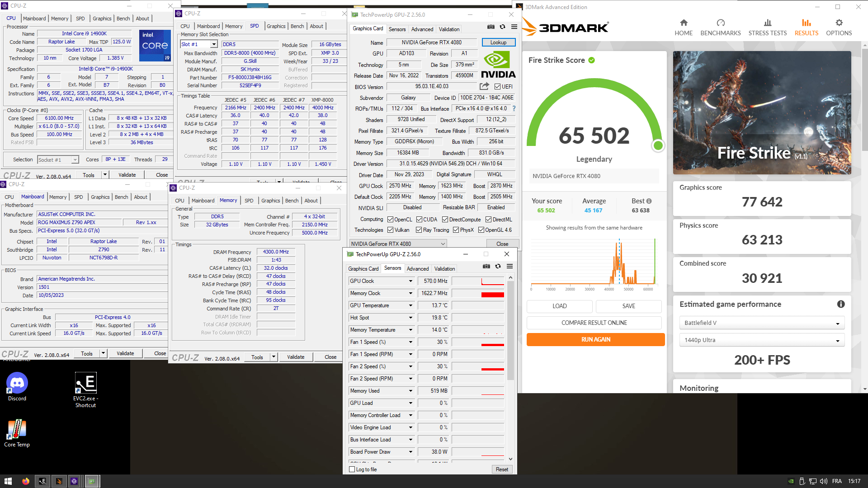This screenshot has height=488, width=868.
Task: Open EVC2.exe shortcut on desktop
Action: pos(85,390)
